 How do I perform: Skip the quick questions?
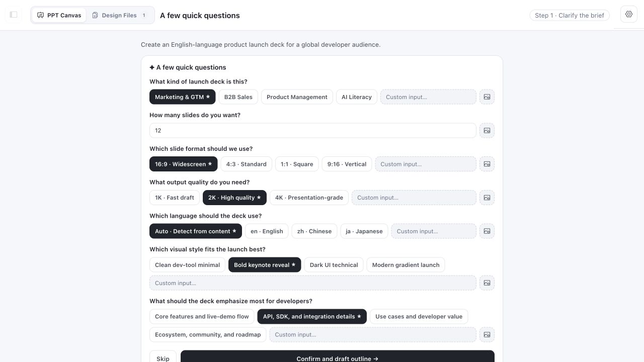tap(163, 358)
